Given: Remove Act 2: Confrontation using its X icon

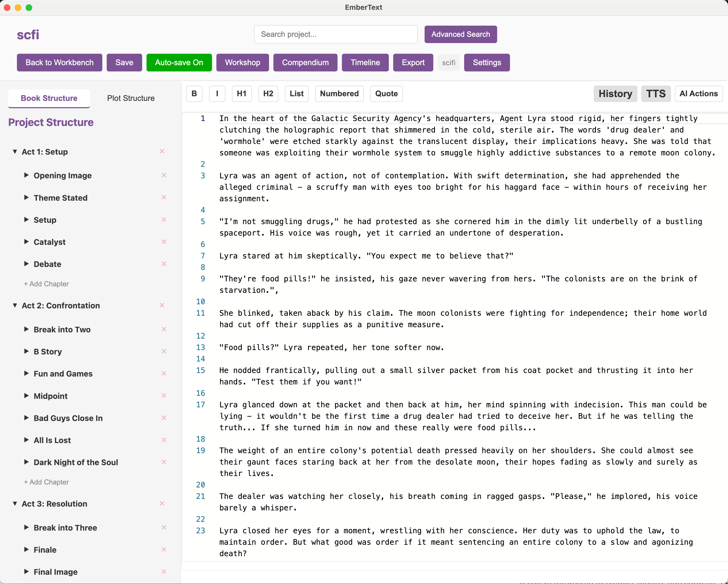Looking at the screenshot, I should coord(162,305).
